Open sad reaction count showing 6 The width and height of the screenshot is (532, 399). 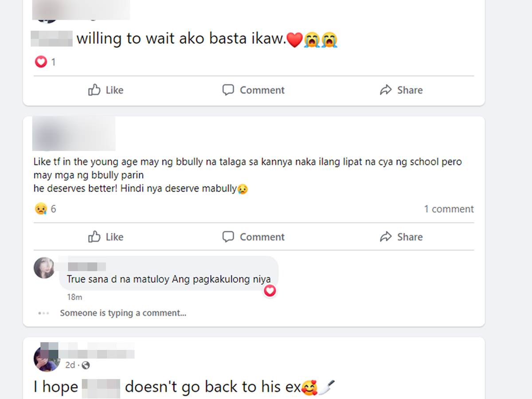[x=45, y=209]
